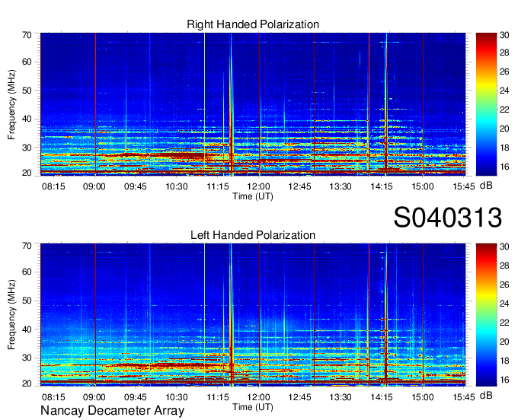Viewport: 518px width, 420px height.
Task: Click time tick '15:00' of Left Handed plot
Action: (423, 397)
